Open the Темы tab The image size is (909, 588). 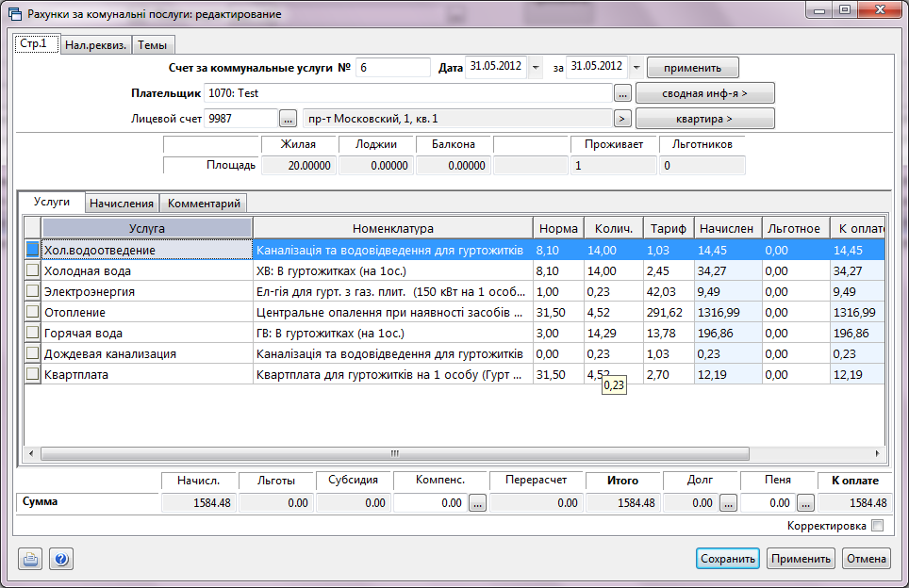[x=153, y=45]
